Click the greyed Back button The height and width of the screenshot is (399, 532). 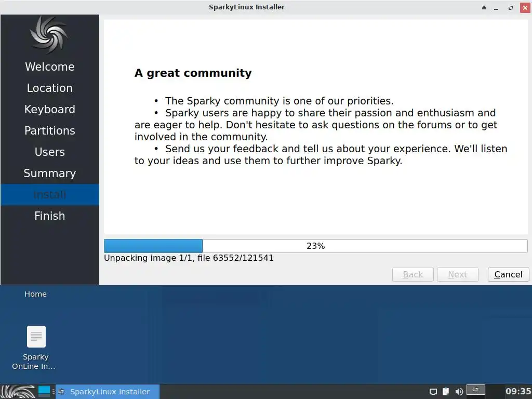tap(413, 274)
